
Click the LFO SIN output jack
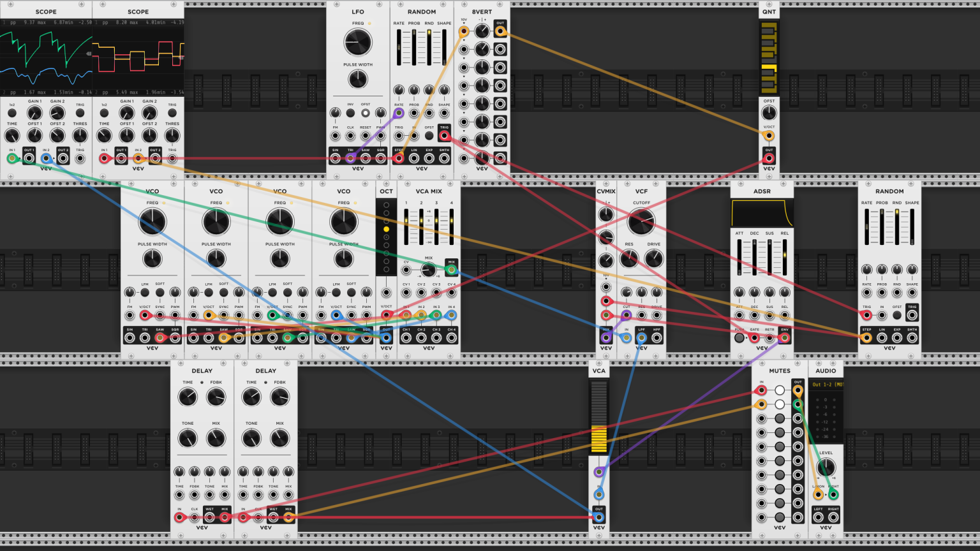click(x=335, y=158)
